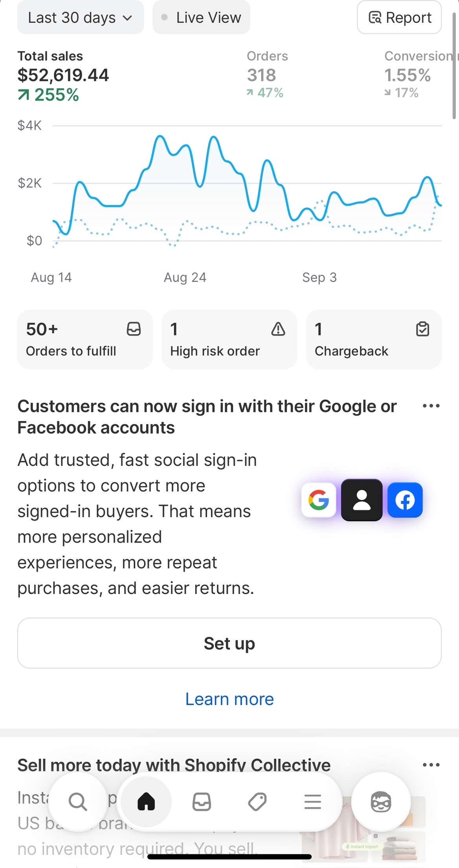Open the 1 Chargeback card

373,340
